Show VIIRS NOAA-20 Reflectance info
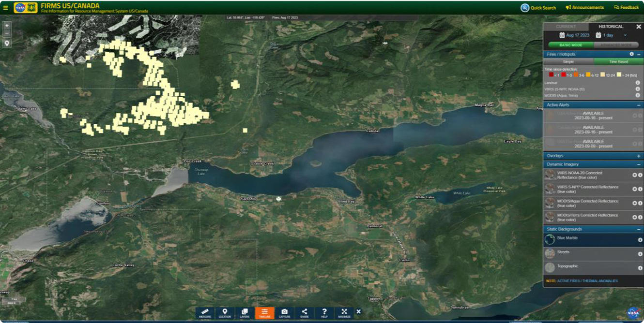 click(x=640, y=175)
